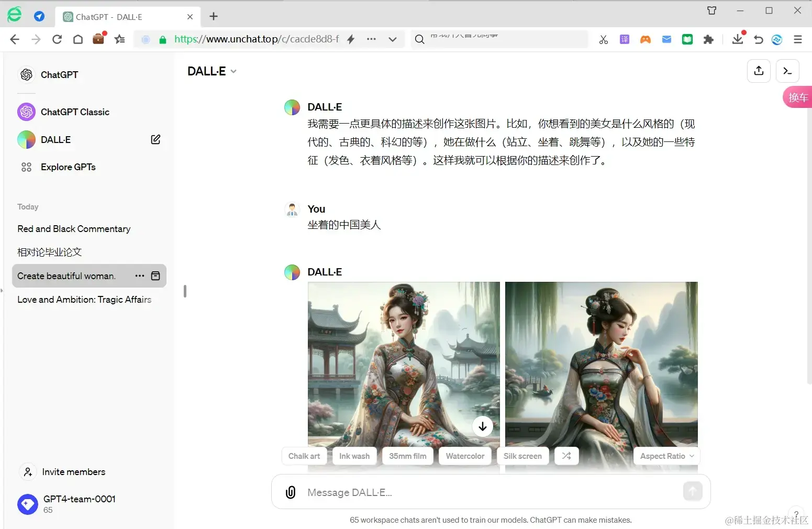Viewport: 812px width, 529px height.
Task: Open the share/export icon above the chat
Action: coord(759,71)
